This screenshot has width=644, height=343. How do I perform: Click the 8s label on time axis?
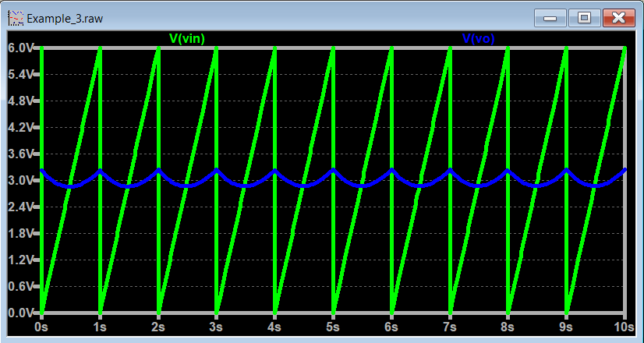[x=508, y=327]
